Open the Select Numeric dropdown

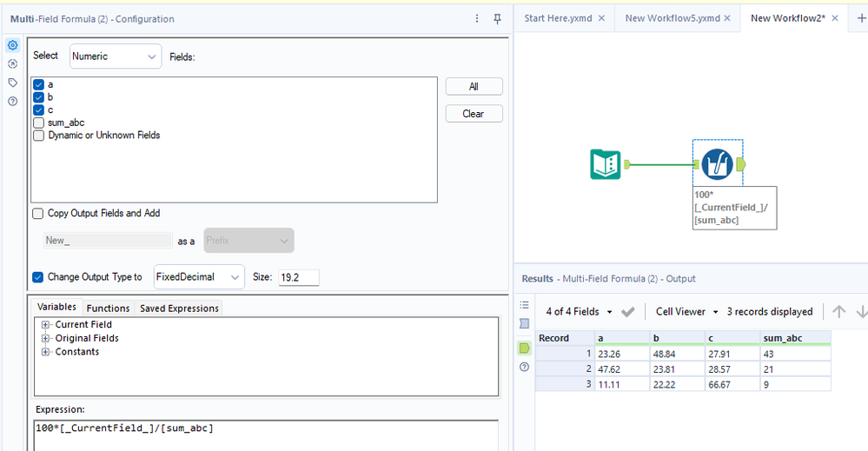(116, 56)
